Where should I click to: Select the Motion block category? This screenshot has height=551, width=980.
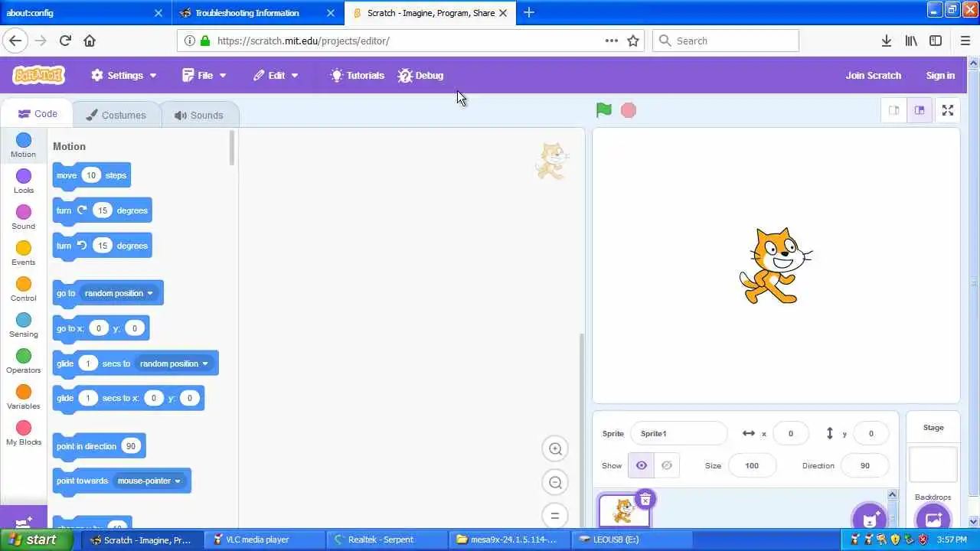click(23, 145)
